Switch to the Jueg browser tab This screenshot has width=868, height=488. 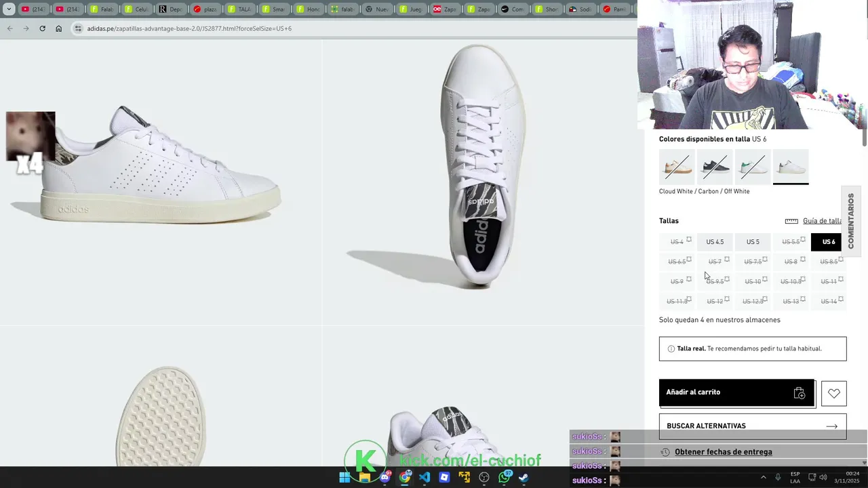tap(412, 9)
